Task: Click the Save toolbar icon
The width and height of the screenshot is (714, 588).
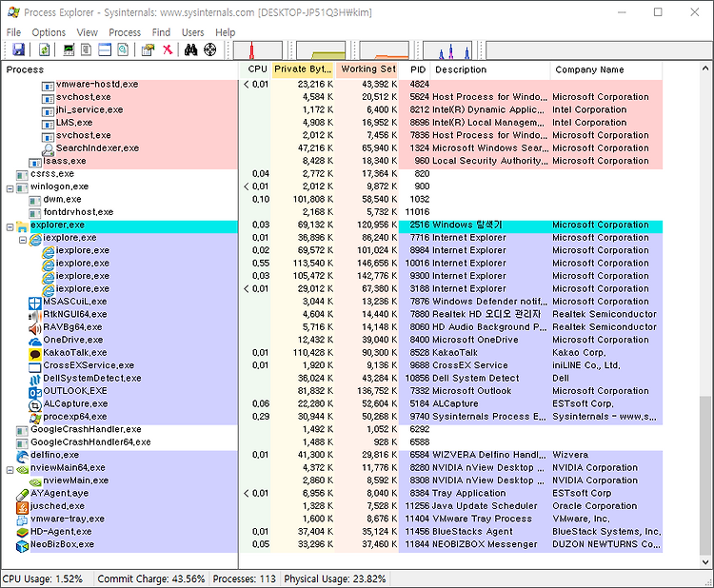Action: pos(18,49)
